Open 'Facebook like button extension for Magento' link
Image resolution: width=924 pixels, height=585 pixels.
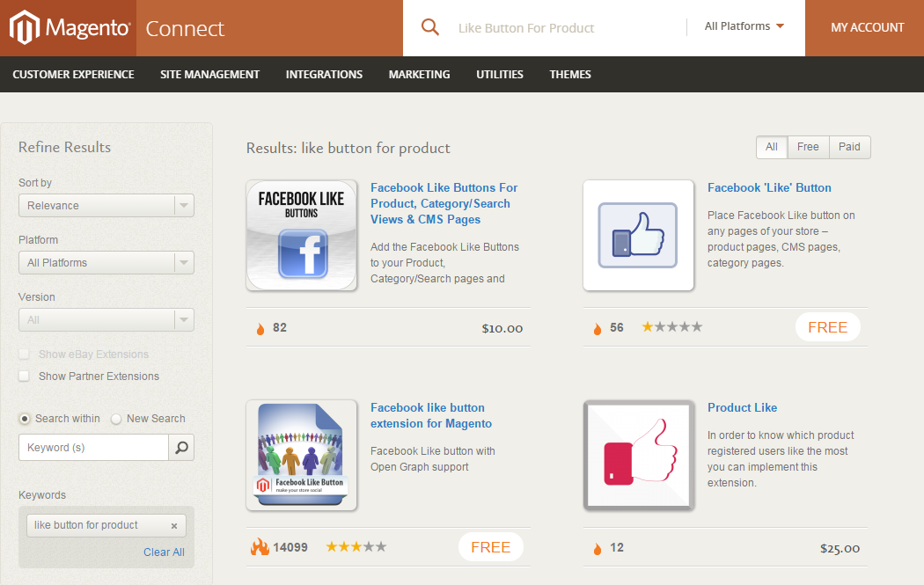tap(431, 415)
